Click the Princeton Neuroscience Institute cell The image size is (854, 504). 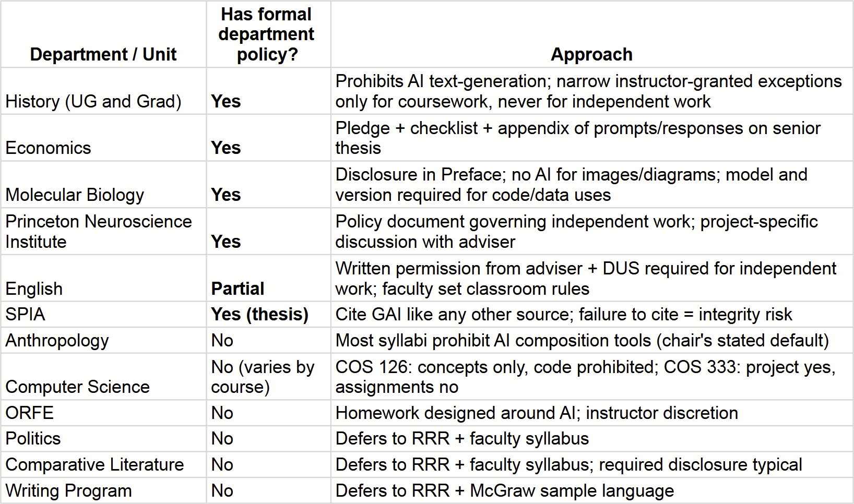(103, 232)
